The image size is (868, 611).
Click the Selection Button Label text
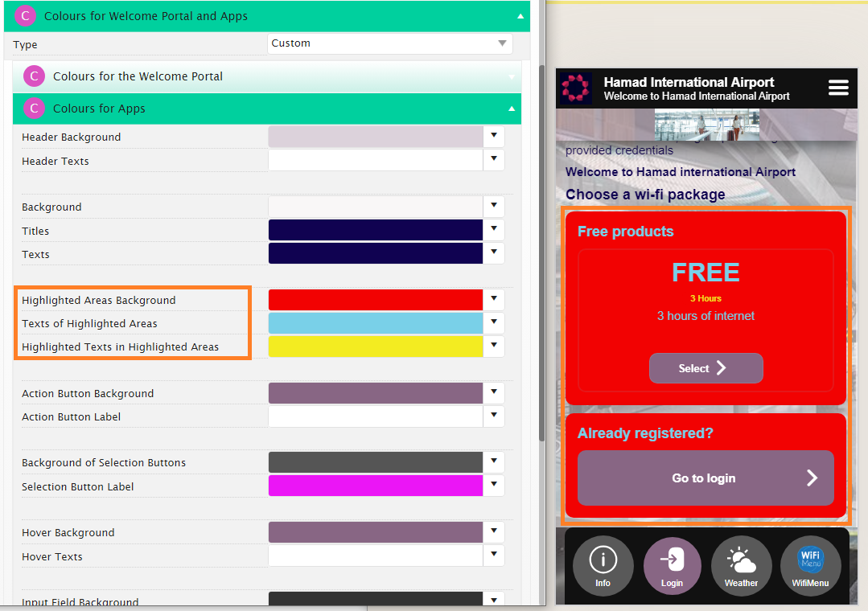tap(77, 486)
